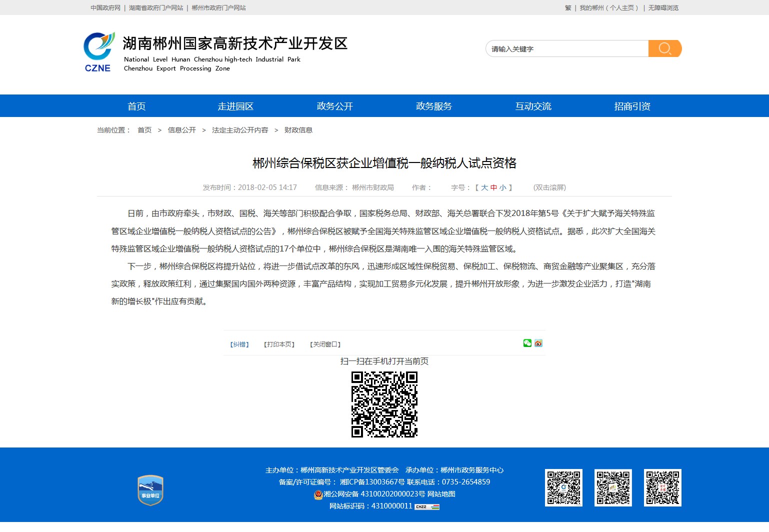Open 中国政府网 top link
Viewport: 769px width, 532px height.
click(105, 8)
